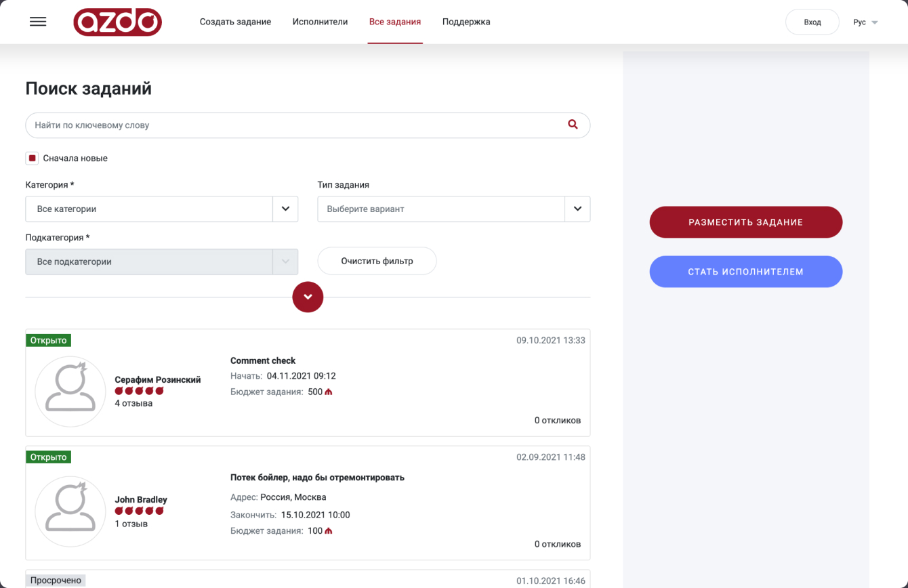Expand more filters with the red chevron button
Image resolution: width=908 pixels, height=588 pixels.
308,297
